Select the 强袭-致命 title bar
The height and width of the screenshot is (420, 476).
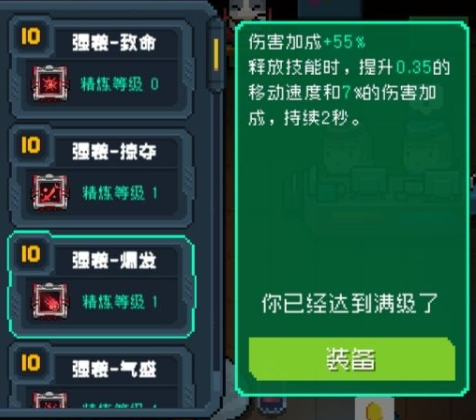pyautogui.click(x=115, y=43)
